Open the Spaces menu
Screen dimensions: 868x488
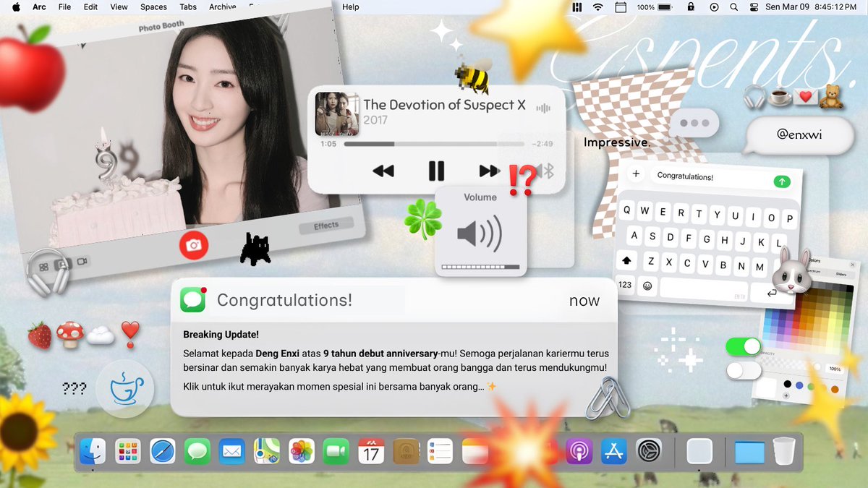pyautogui.click(x=153, y=7)
